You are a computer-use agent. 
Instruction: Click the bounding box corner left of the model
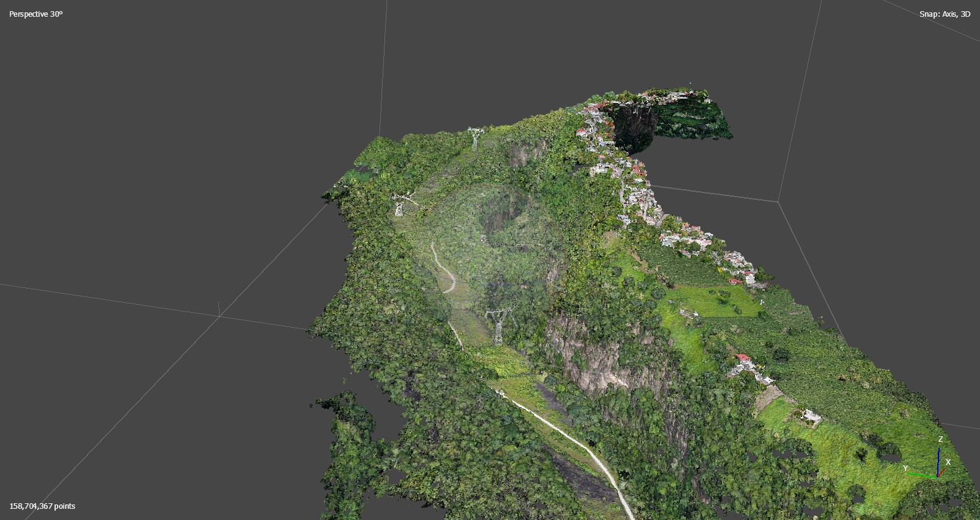click(x=220, y=316)
